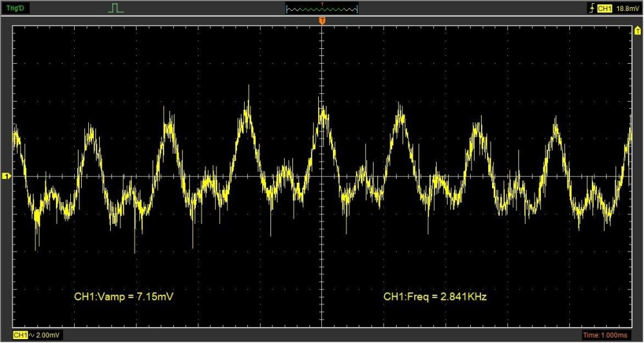Click the deepest negative noise spike on the waveform
644x343 pixels.
click(135, 251)
